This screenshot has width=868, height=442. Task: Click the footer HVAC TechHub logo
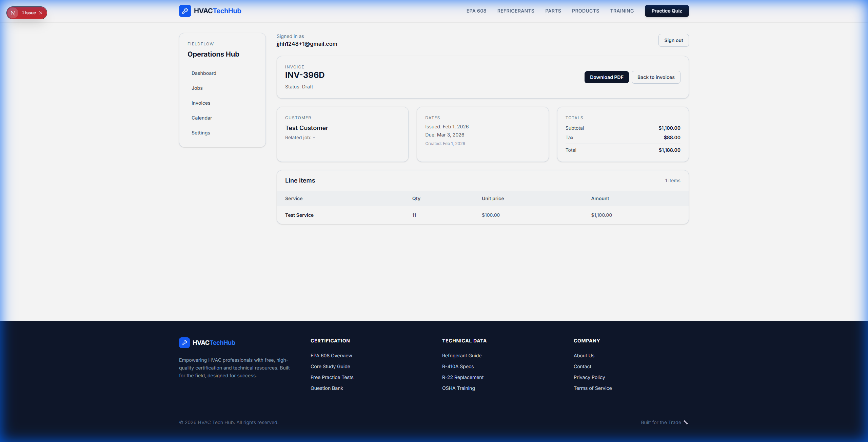click(x=184, y=342)
